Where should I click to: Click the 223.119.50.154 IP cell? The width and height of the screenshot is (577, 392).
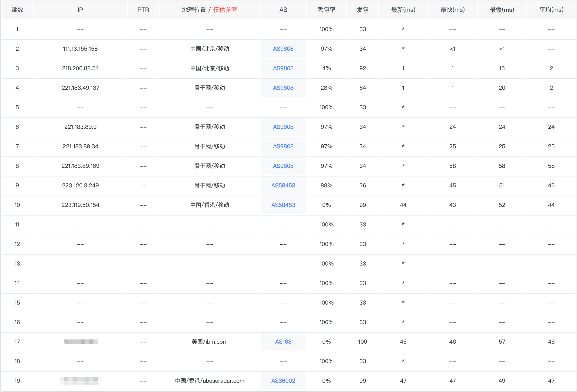(x=80, y=205)
